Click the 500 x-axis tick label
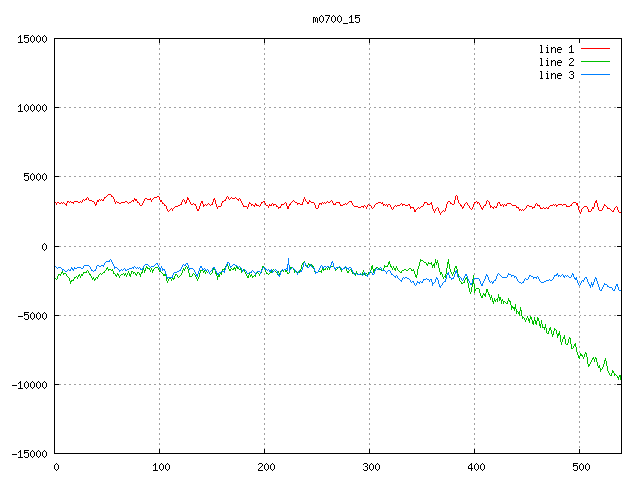The height and width of the screenshot is (480, 640). [580, 467]
